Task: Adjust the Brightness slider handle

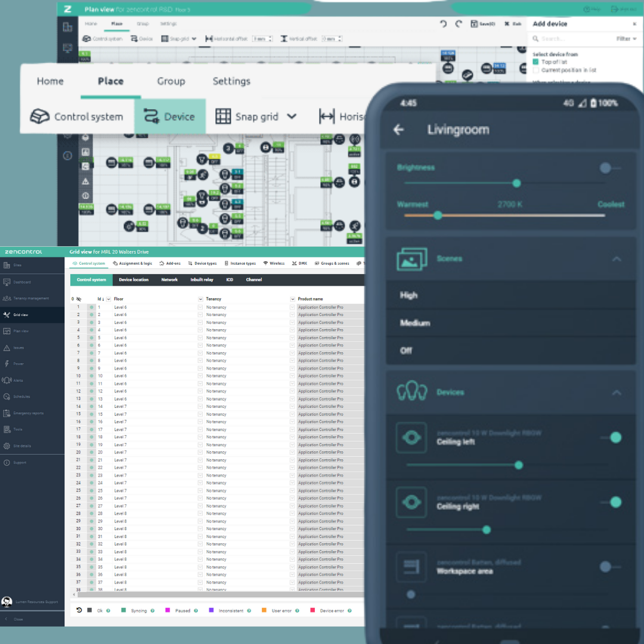Action: coord(516,184)
